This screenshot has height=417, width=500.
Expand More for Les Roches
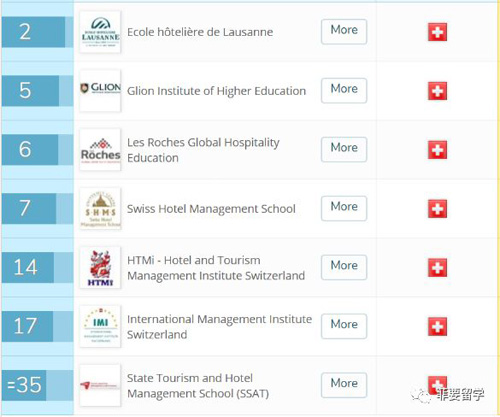(344, 149)
